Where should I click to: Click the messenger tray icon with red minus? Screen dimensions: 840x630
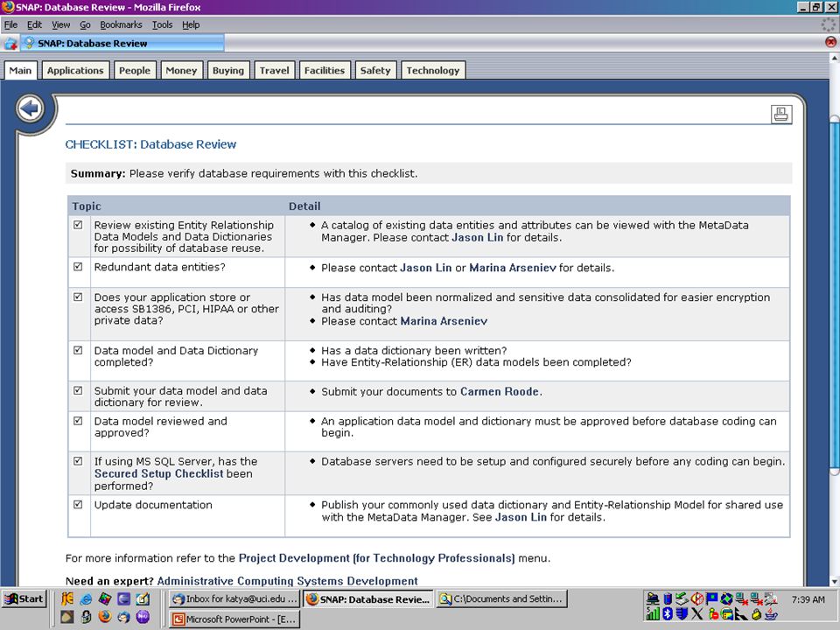pyautogui.click(x=714, y=614)
